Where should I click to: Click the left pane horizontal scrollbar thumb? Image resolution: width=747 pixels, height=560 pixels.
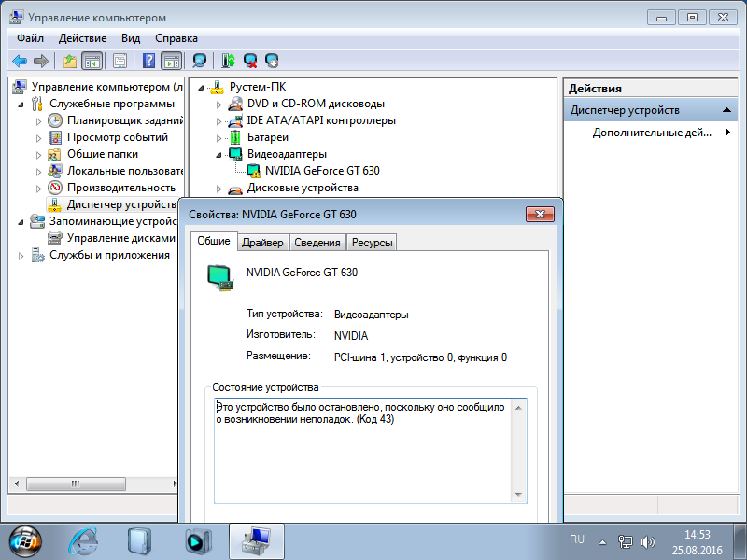point(76,483)
